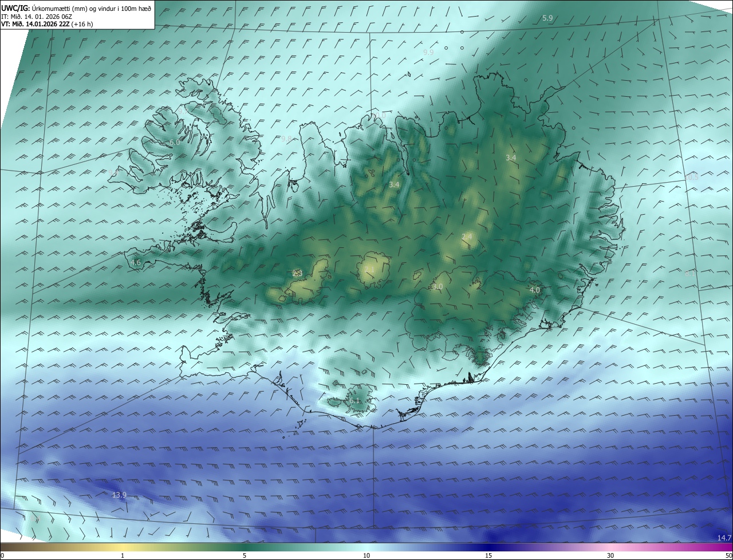Screen dimensions: 733x560
Task: Click the 13.9 precipitation value label
Action: [119, 495]
